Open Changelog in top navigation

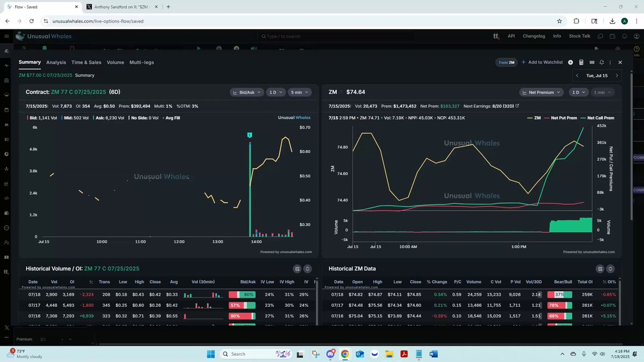click(x=534, y=36)
